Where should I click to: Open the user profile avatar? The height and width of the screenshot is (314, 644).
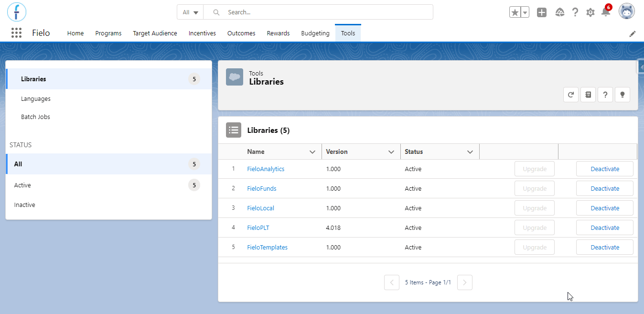pos(626,11)
